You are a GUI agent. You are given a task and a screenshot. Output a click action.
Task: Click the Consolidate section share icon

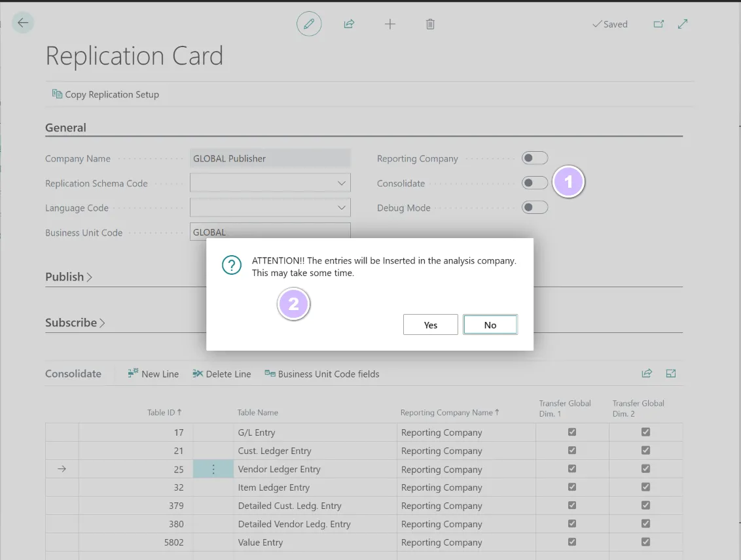(x=647, y=374)
